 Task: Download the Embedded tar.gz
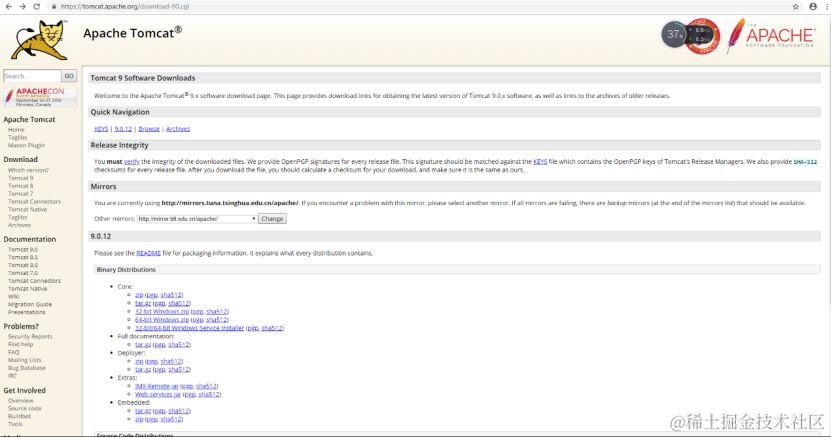pyautogui.click(x=143, y=411)
